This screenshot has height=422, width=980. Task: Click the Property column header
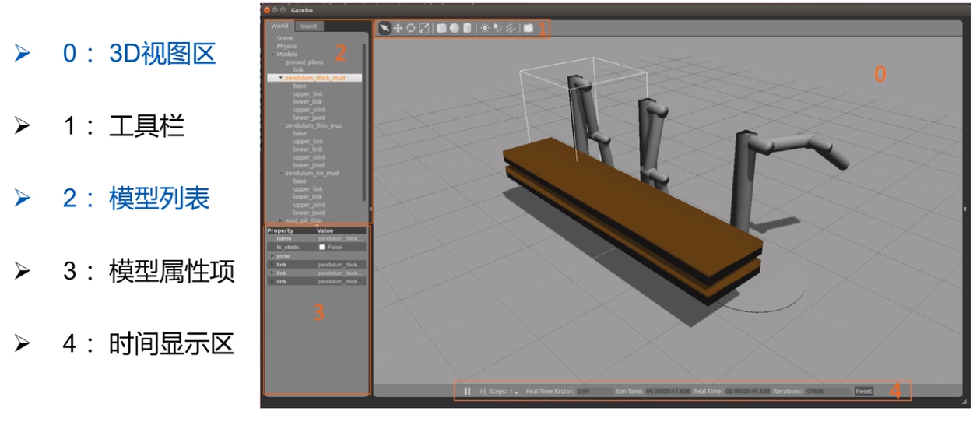pos(291,230)
